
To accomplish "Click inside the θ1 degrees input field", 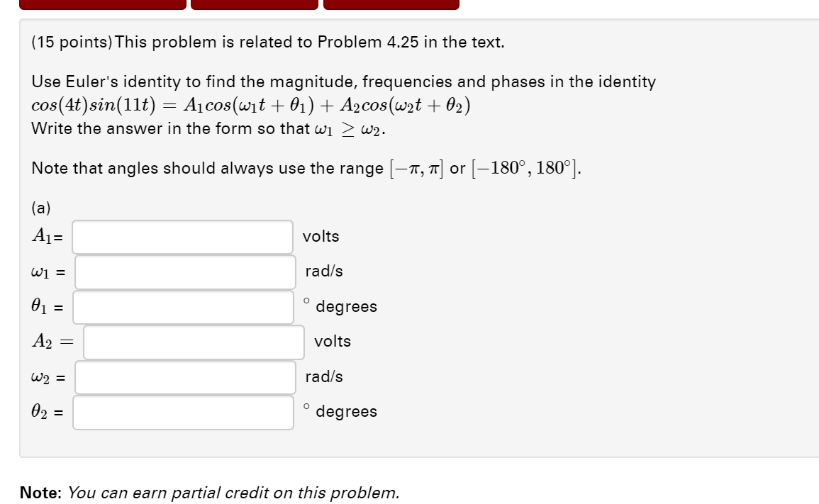I will pos(183,306).
